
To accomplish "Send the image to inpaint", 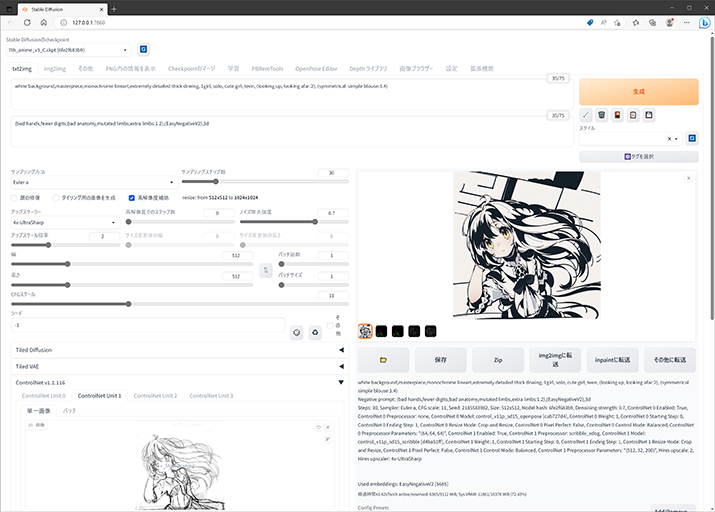I will (612, 360).
